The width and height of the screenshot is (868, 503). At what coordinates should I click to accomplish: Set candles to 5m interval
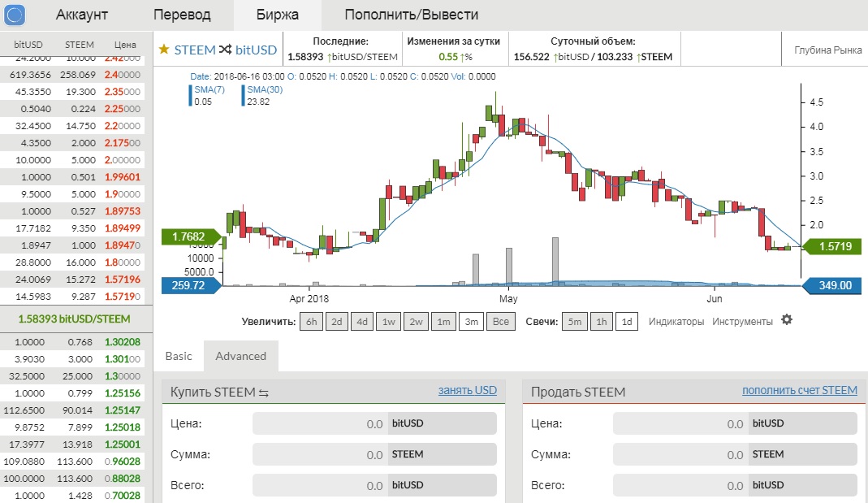click(x=575, y=322)
